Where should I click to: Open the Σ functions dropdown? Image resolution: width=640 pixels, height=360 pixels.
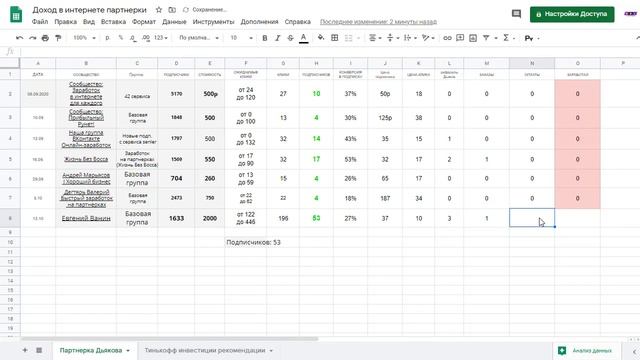508,38
